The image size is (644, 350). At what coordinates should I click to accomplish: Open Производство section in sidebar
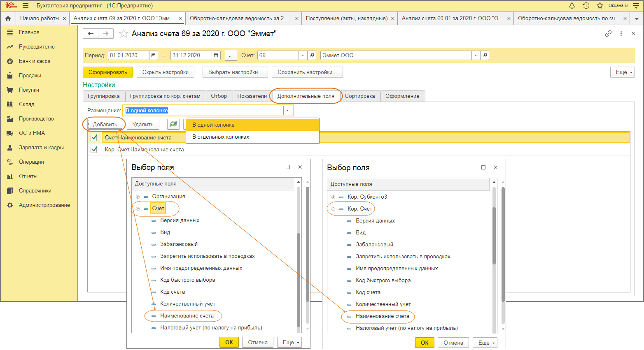coord(36,119)
